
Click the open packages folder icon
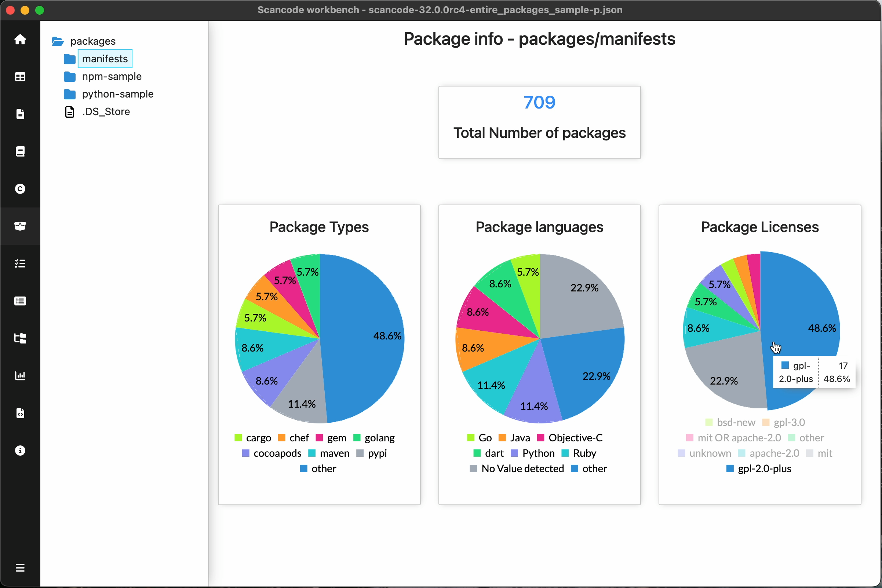pyautogui.click(x=58, y=41)
